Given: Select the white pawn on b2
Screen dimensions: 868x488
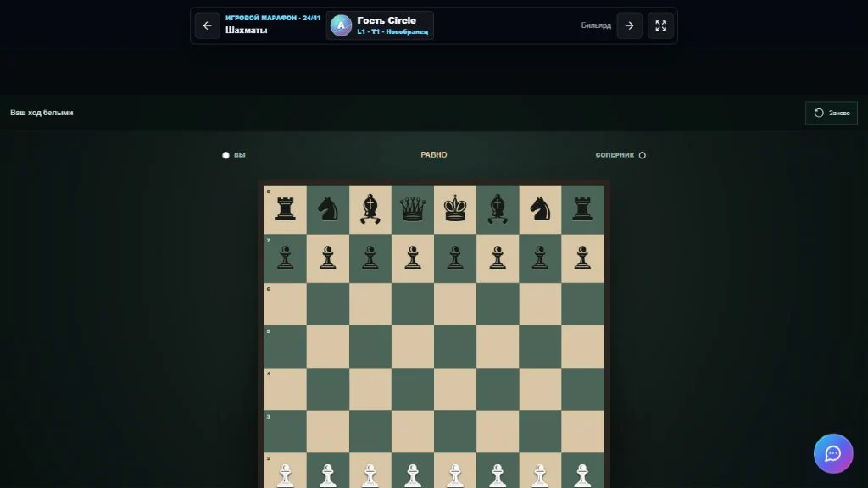Looking at the screenshot, I should [x=328, y=471].
